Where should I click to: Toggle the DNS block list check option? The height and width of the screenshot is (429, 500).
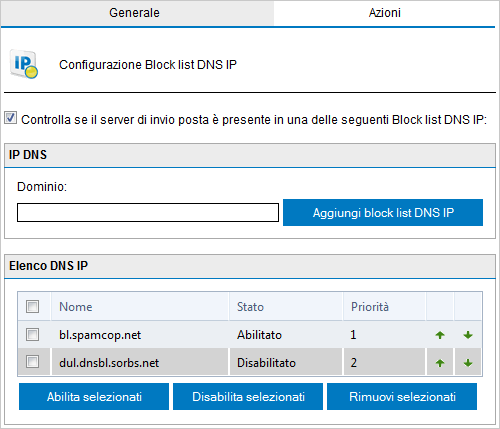pos(10,118)
